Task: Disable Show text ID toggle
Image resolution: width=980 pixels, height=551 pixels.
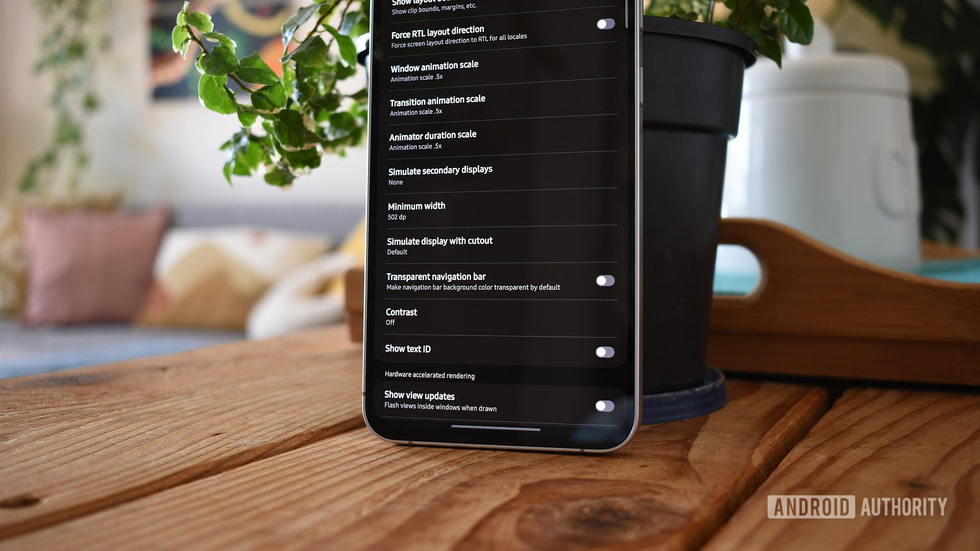Action: (604, 351)
